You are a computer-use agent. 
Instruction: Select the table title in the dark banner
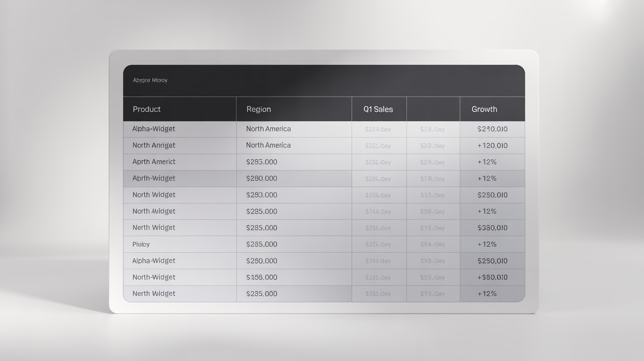(149, 80)
